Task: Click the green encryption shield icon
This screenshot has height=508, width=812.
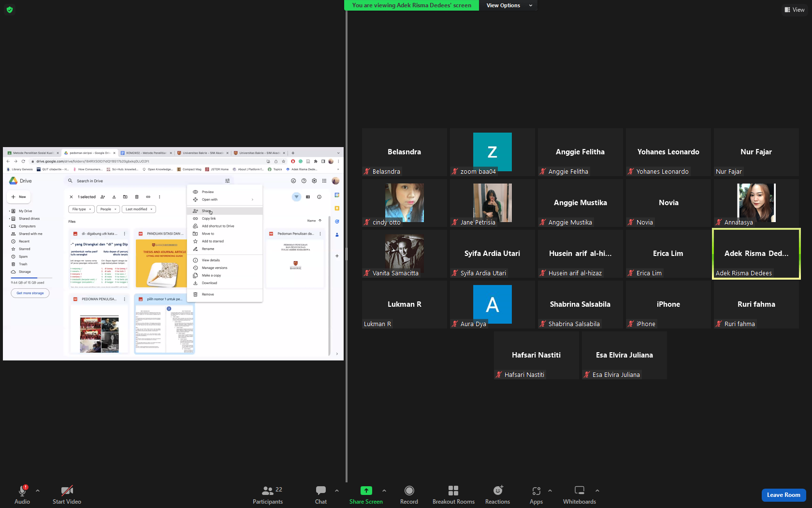Action: tap(10, 10)
